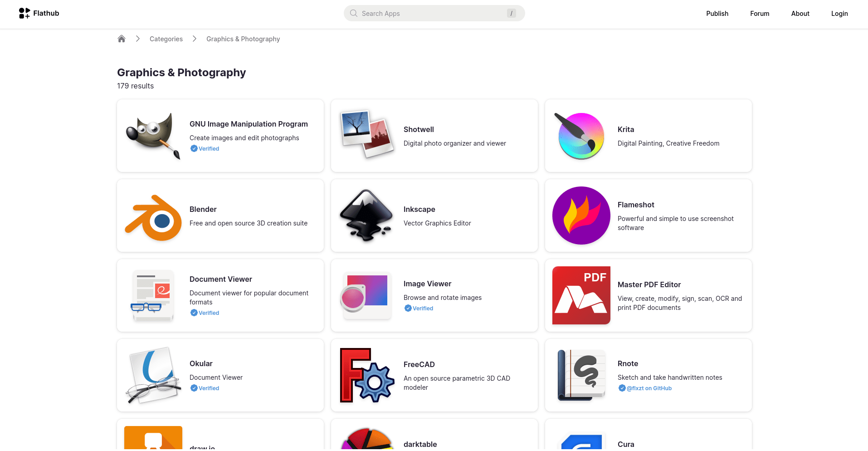Open the Master PDF Editor title
The width and height of the screenshot is (868, 451).
tap(649, 284)
